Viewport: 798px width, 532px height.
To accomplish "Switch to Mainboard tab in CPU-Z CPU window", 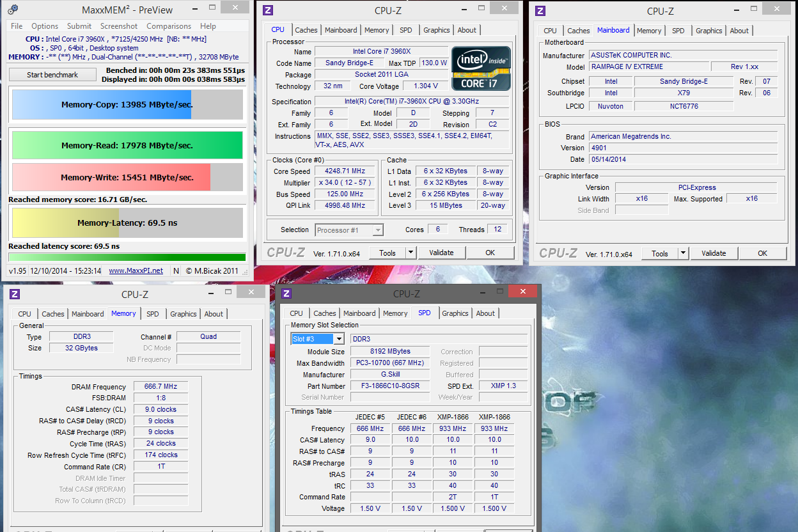I will [x=341, y=30].
